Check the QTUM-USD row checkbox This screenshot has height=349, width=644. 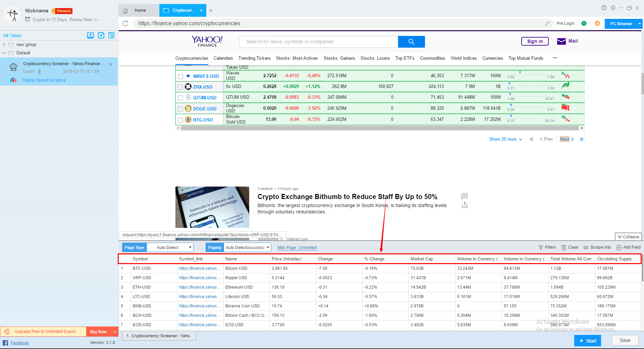(180, 98)
